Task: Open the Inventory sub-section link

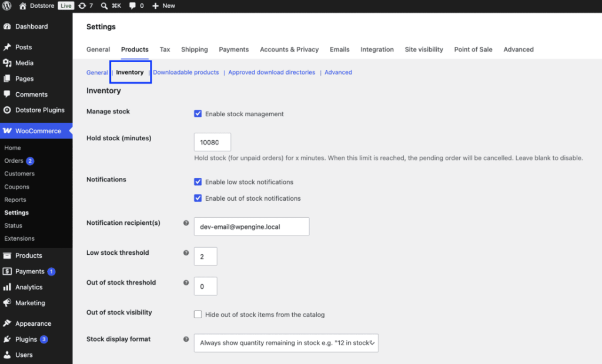Action: click(x=130, y=72)
